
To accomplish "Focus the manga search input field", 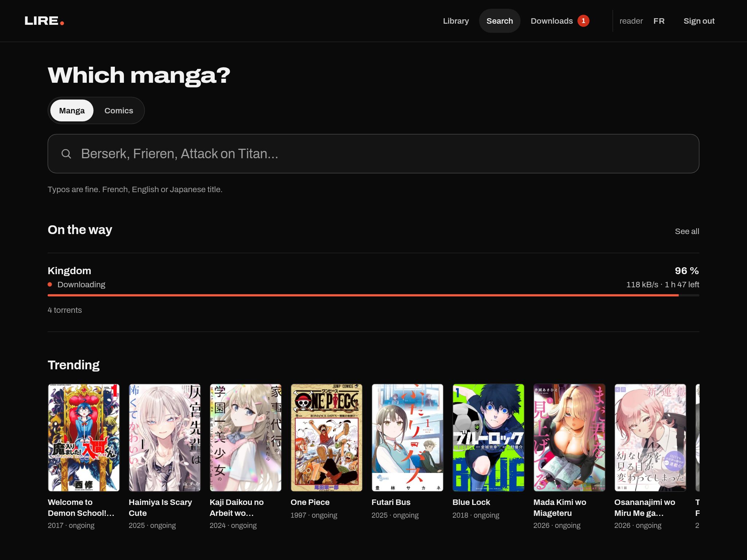I will [373, 154].
